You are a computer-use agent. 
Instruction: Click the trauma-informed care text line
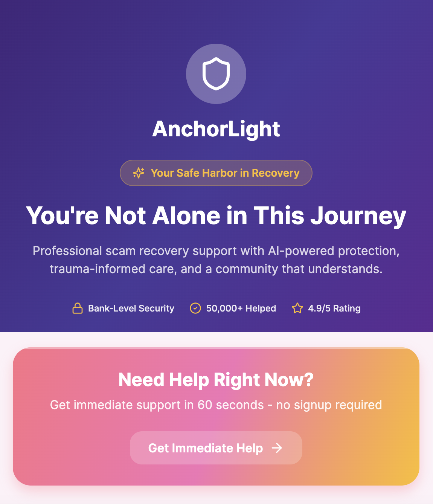pos(216,269)
